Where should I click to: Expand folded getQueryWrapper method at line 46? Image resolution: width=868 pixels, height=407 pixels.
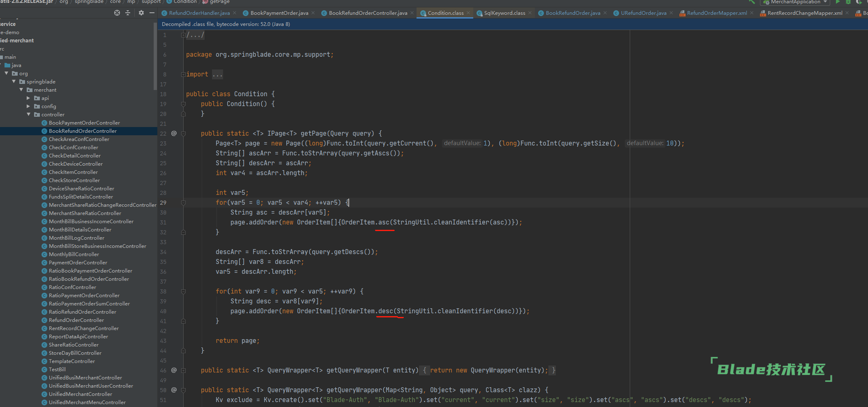pos(183,370)
